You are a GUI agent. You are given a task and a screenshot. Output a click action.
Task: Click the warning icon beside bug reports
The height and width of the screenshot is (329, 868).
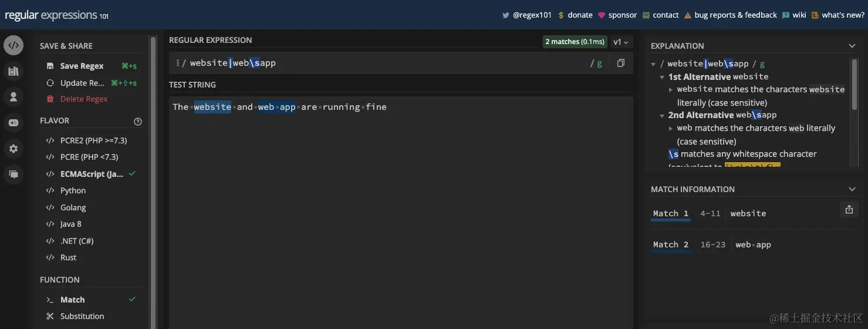687,15
